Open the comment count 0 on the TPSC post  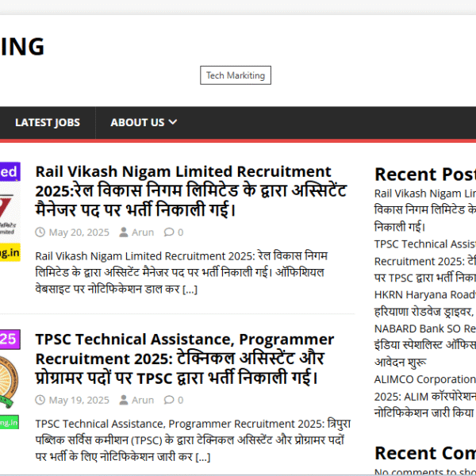click(181, 401)
